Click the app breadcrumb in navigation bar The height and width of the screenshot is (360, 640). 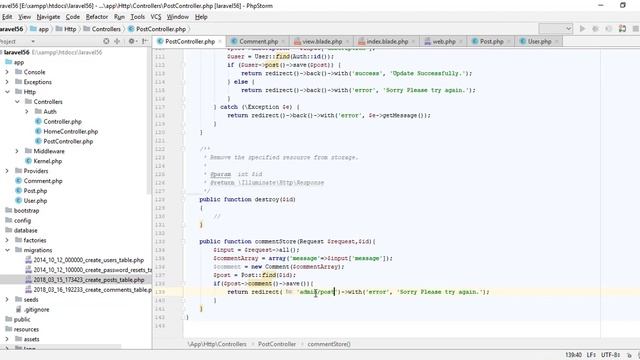click(x=40, y=29)
